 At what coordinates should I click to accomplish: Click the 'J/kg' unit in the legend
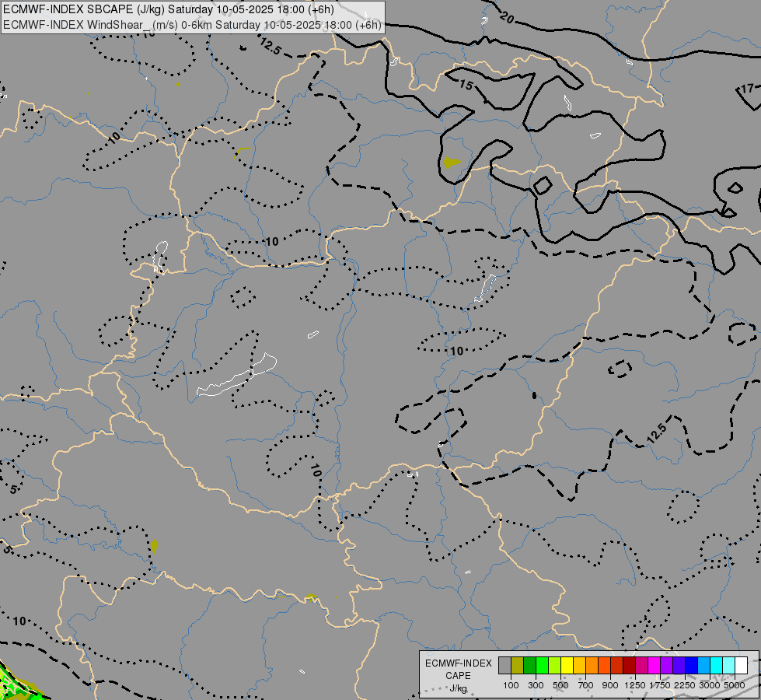(x=458, y=689)
